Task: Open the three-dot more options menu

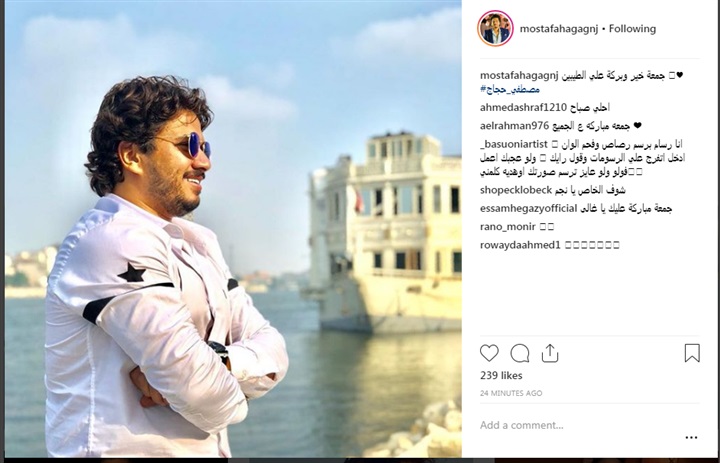Action: (x=691, y=437)
